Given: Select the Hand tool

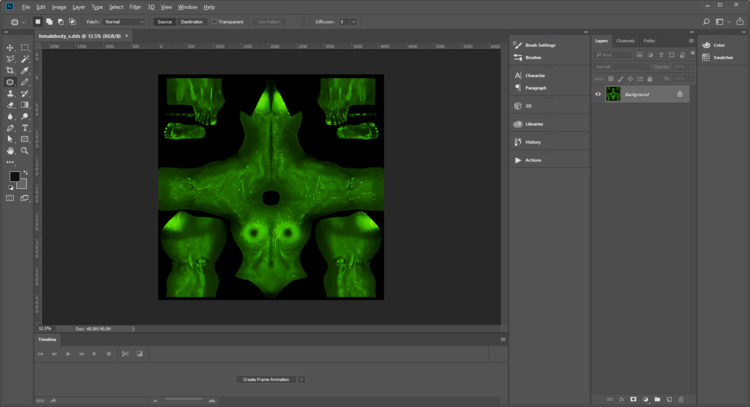Looking at the screenshot, I should pos(10,151).
